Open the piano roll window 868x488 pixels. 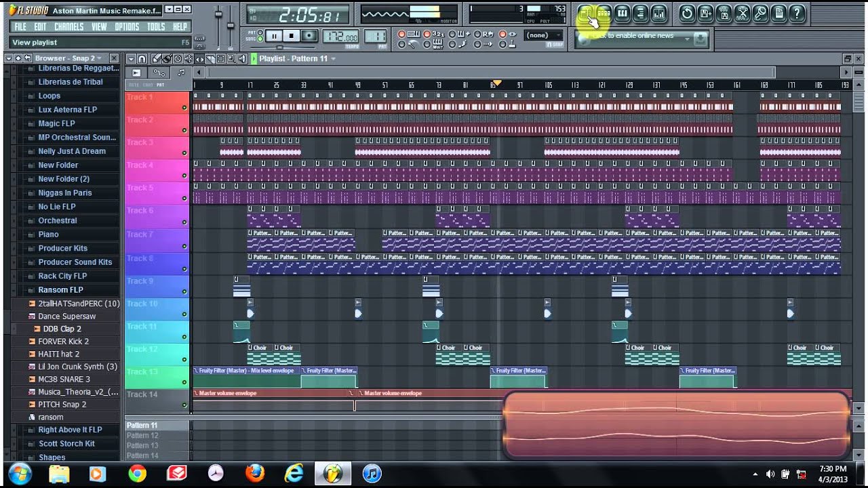pyautogui.click(x=622, y=13)
